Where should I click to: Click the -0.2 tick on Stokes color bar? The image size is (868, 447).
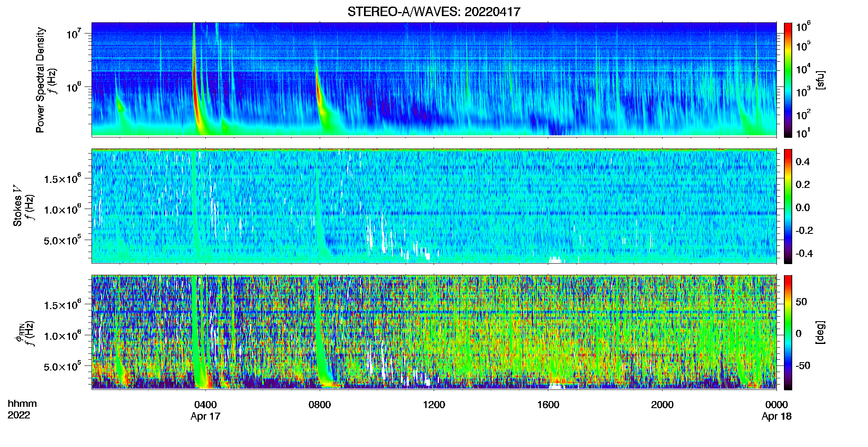[804, 231]
